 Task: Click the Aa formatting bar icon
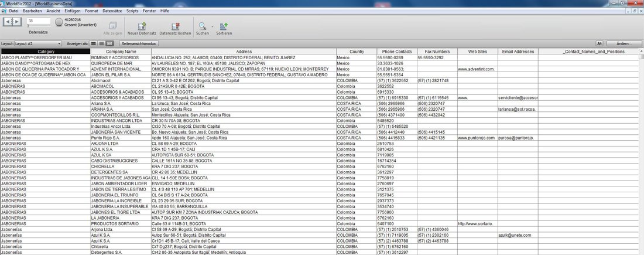(600, 43)
